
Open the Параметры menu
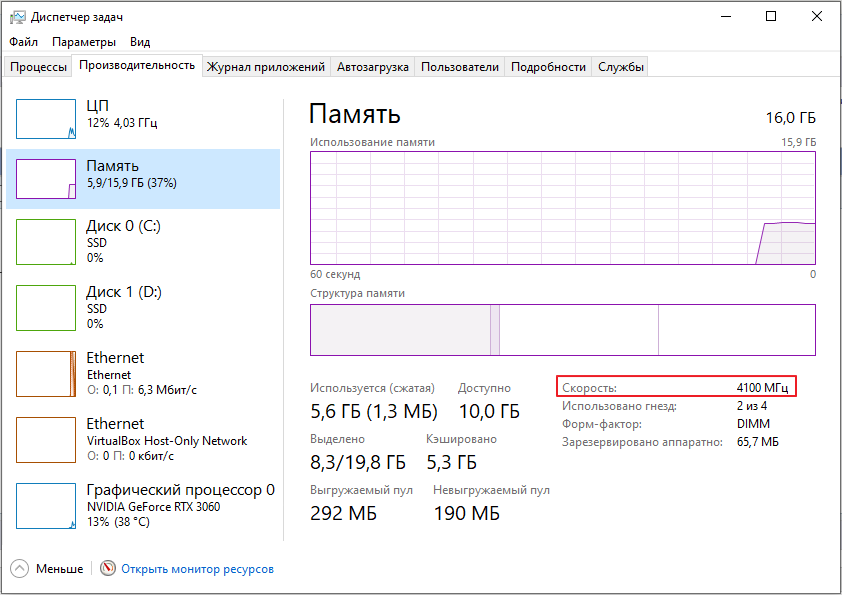[84, 42]
